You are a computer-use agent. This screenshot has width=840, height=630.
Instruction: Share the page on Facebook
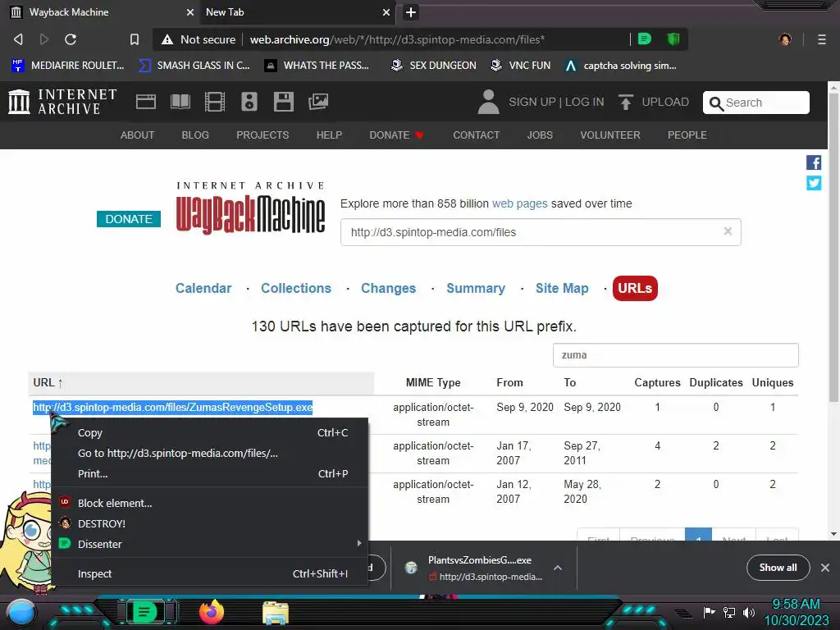click(813, 162)
